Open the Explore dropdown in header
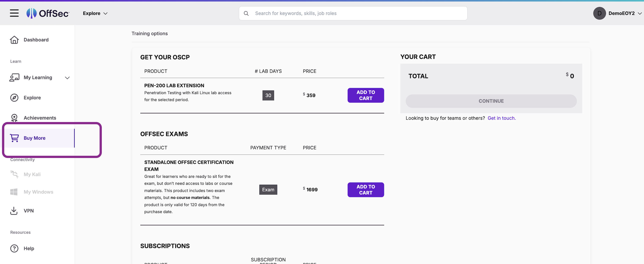The width and height of the screenshot is (644, 264). pyautogui.click(x=95, y=13)
